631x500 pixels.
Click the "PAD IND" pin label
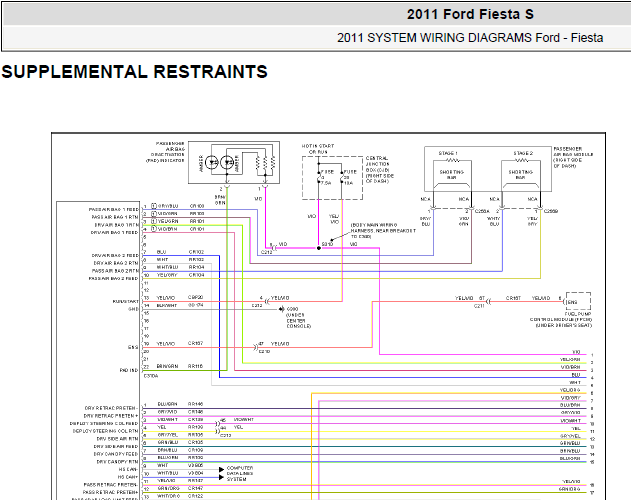[x=129, y=370]
